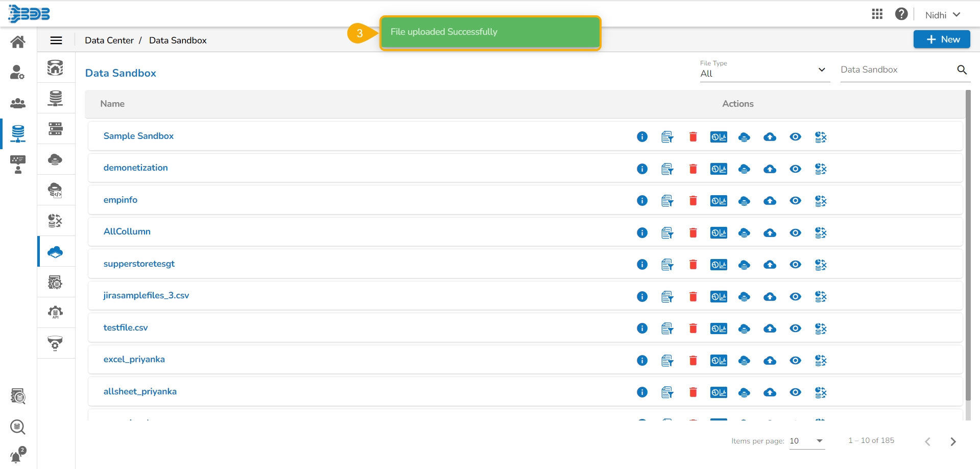Click the home icon in sidebar
The width and height of the screenshot is (980, 469).
(x=18, y=41)
